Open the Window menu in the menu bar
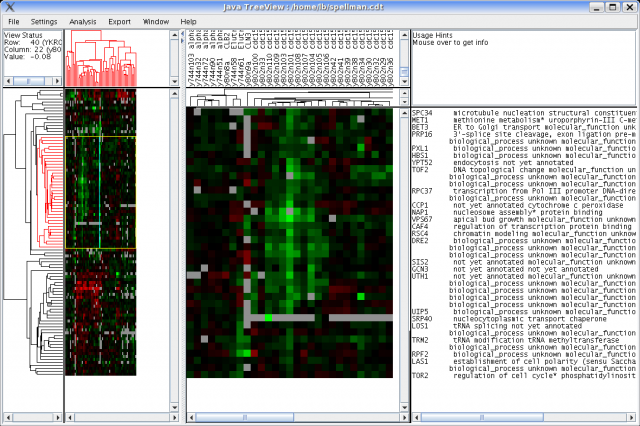 155,20
